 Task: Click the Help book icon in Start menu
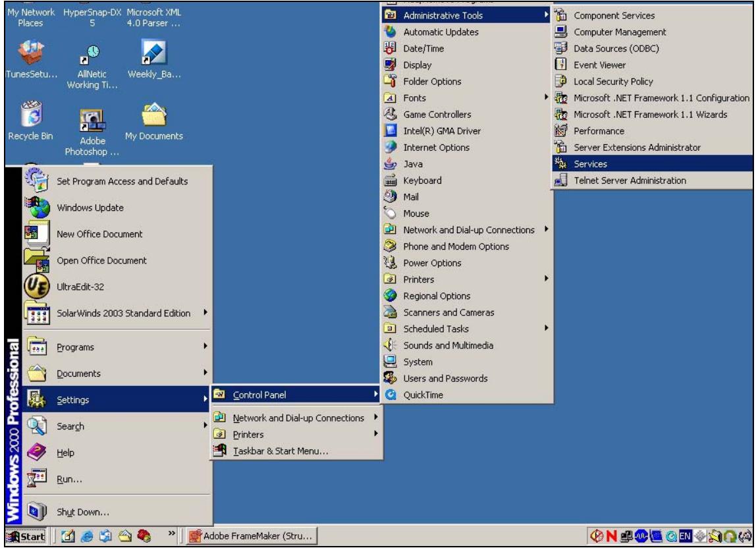(37, 452)
